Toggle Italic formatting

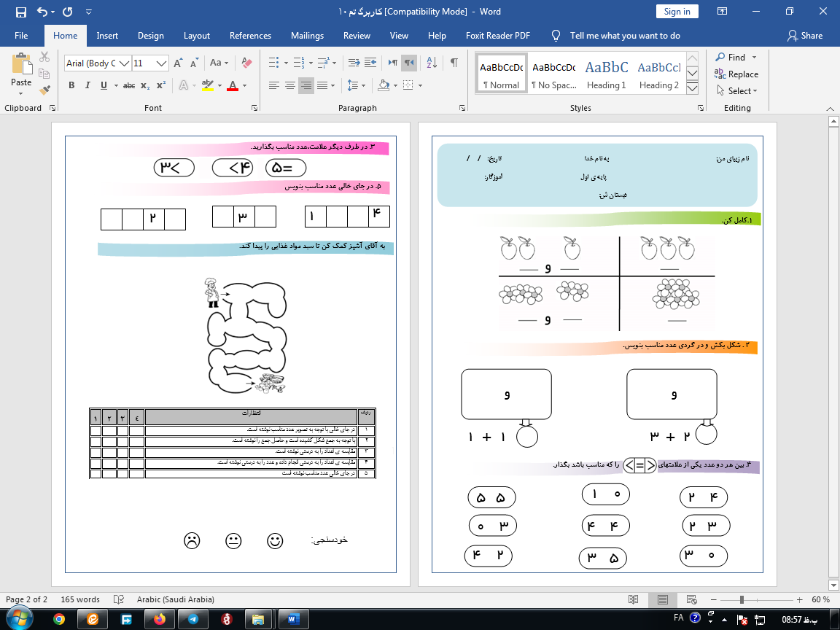(x=87, y=85)
